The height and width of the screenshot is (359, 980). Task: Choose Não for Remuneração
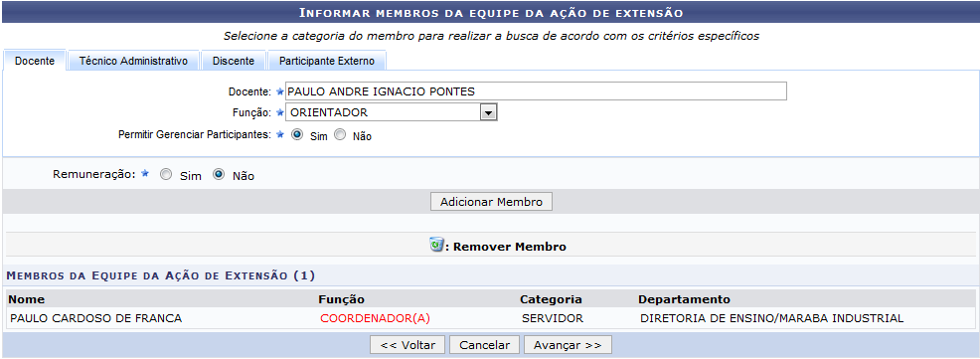click(x=218, y=176)
